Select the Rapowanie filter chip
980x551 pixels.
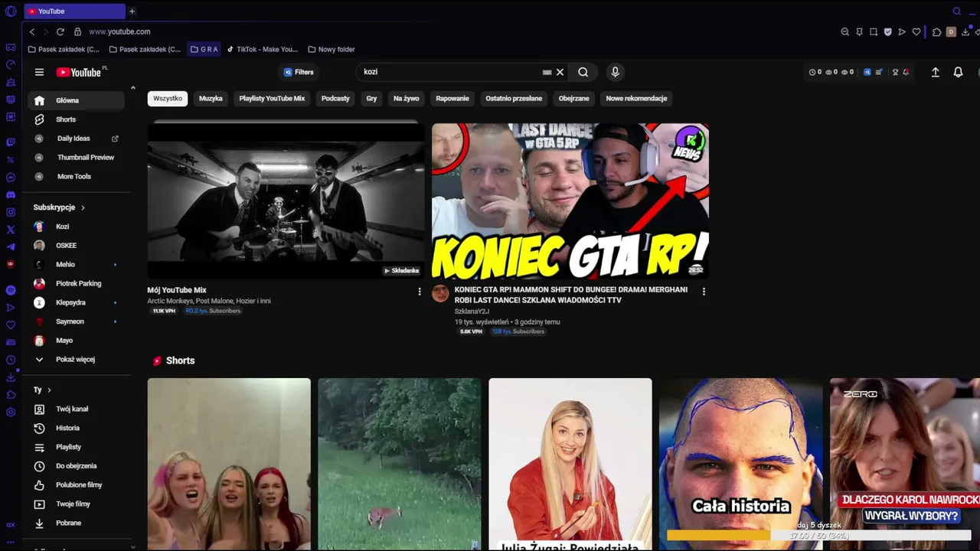pos(452,98)
